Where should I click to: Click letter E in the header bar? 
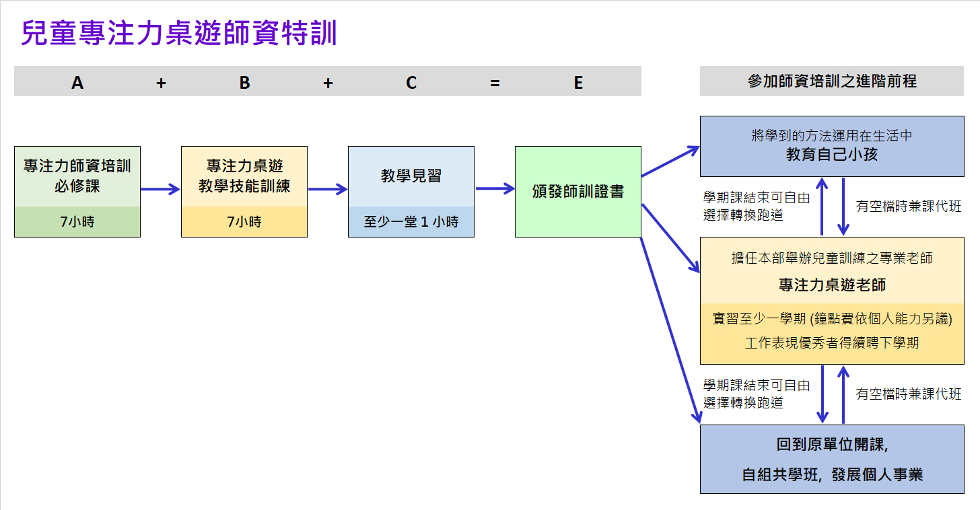[578, 83]
